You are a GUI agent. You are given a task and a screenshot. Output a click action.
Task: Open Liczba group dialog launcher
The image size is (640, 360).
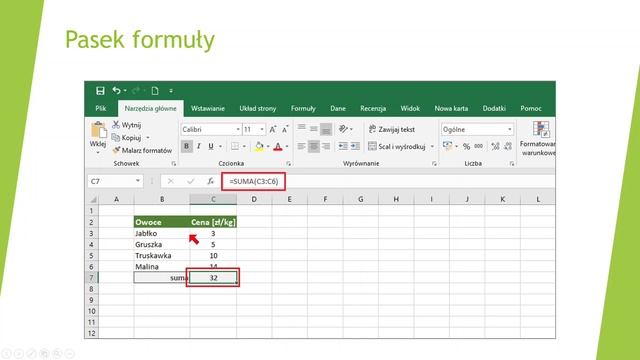tap(512, 164)
